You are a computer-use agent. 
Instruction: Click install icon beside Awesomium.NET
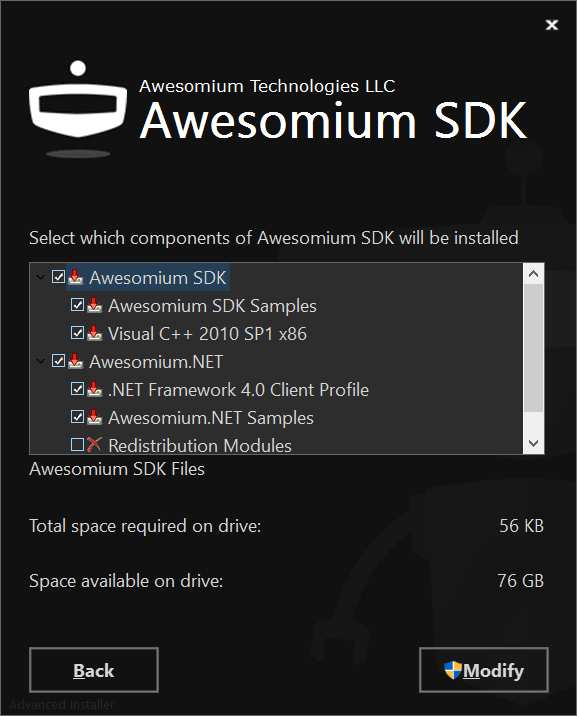coord(76,361)
